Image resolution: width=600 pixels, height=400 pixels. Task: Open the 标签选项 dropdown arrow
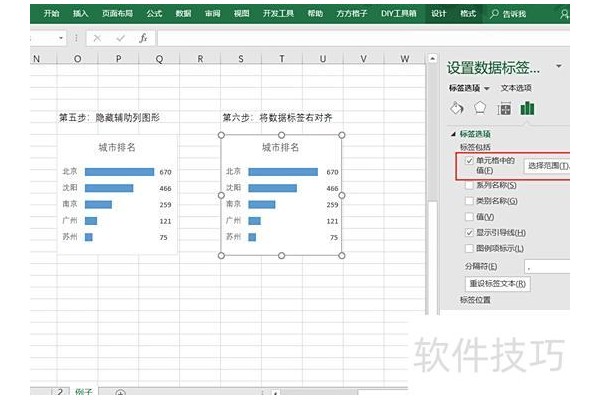(x=487, y=88)
